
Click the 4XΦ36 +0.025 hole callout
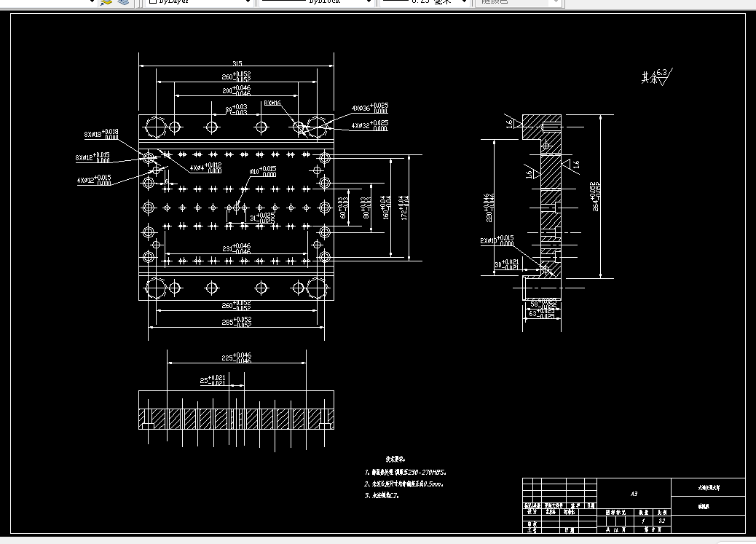click(370, 108)
